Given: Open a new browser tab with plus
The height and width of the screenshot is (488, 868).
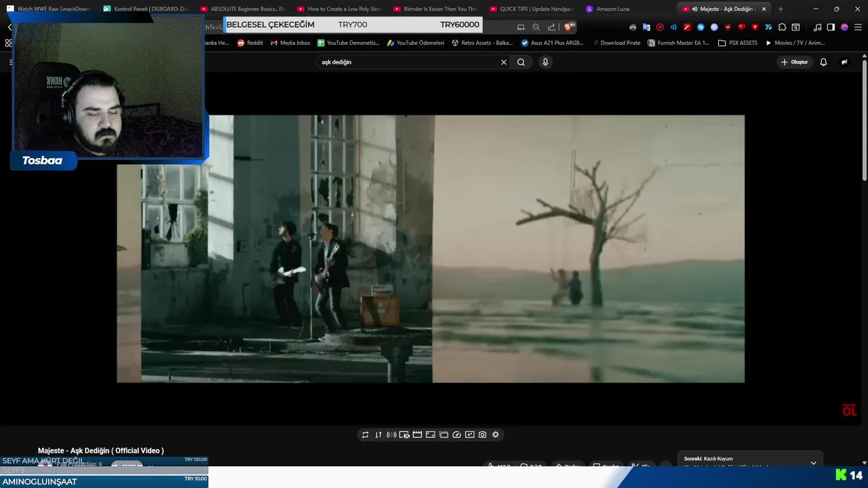Looking at the screenshot, I should click(781, 9).
